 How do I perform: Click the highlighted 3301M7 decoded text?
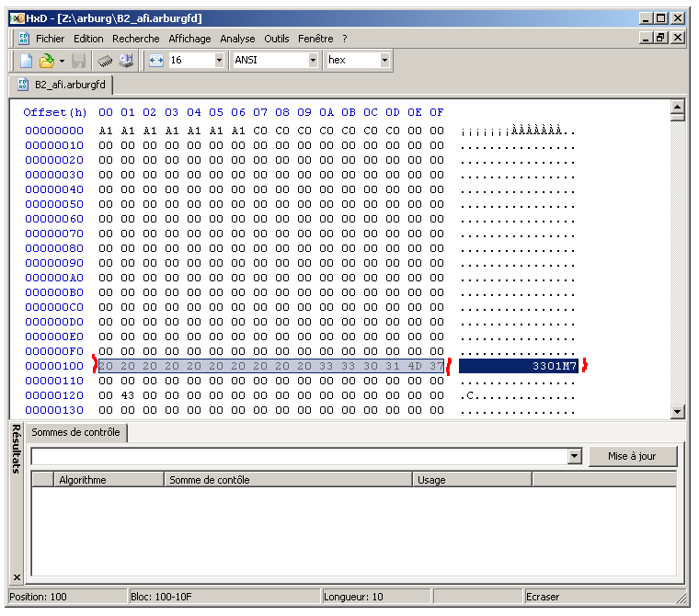555,366
